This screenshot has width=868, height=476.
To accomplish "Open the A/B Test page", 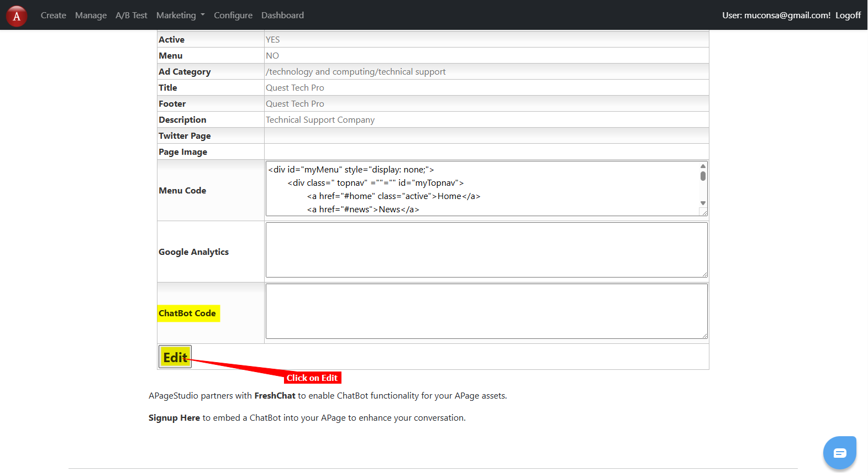I will [x=131, y=15].
